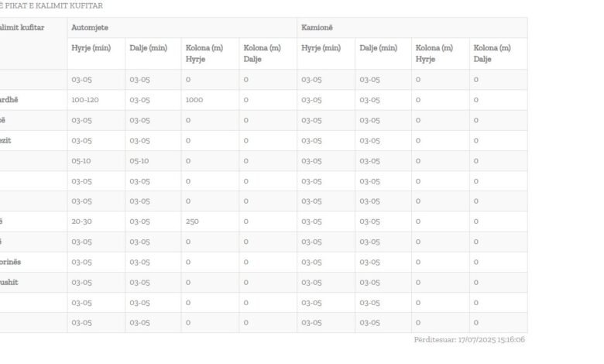Select the row label ending in 'orinës'
Viewport: 604px width, 364px height.
click(10, 262)
